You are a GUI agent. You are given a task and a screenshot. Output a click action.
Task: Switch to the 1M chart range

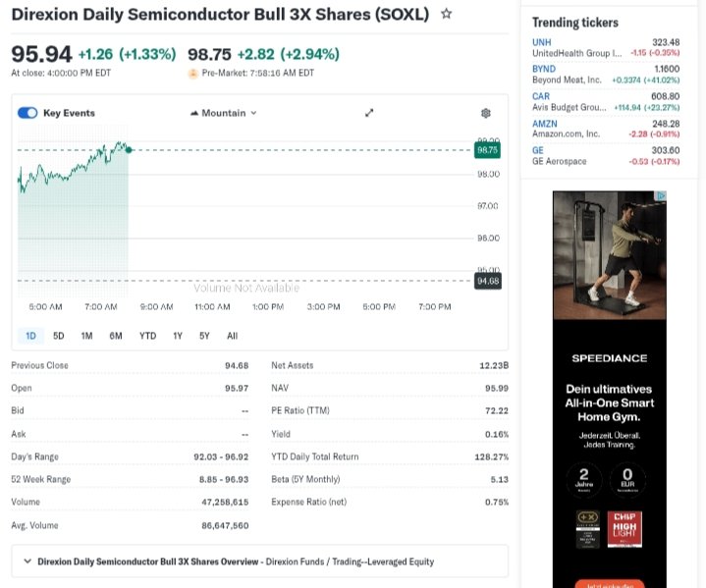click(x=86, y=336)
